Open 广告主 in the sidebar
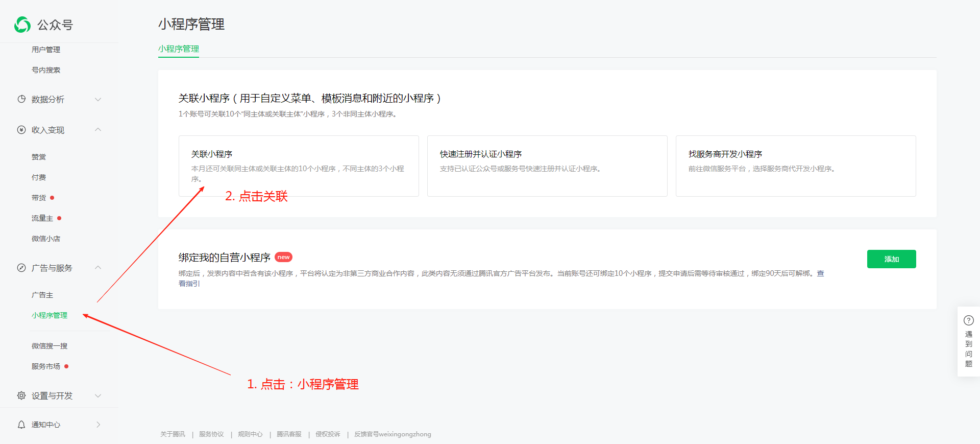This screenshot has width=980, height=444. click(42, 295)
